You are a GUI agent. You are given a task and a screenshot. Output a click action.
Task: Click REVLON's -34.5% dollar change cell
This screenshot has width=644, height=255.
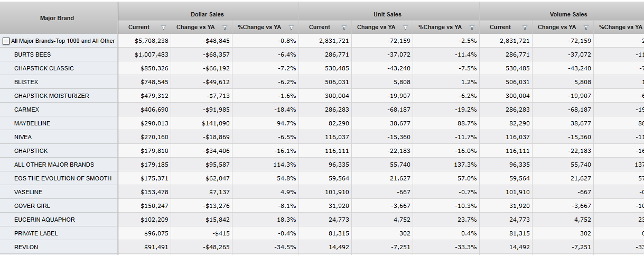[x=285, y=247]
